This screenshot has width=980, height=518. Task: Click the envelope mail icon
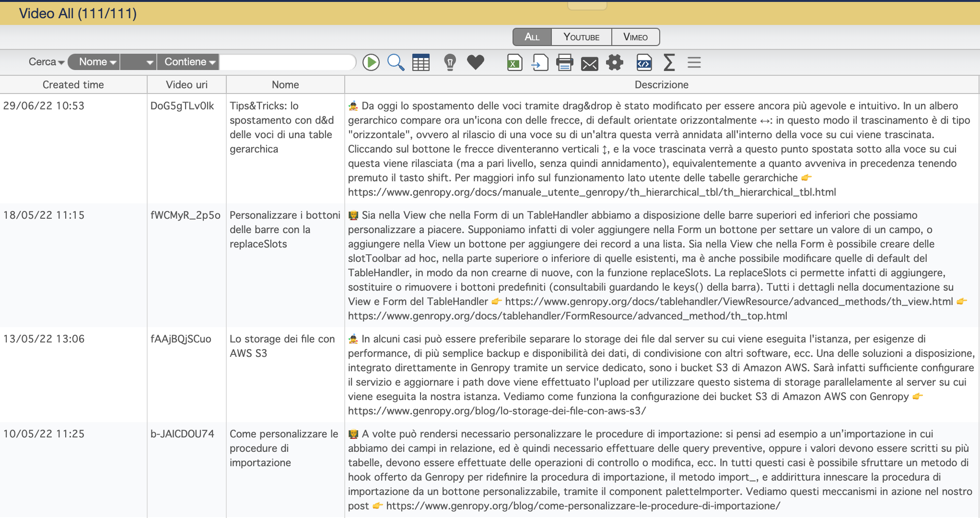(589, 63)
